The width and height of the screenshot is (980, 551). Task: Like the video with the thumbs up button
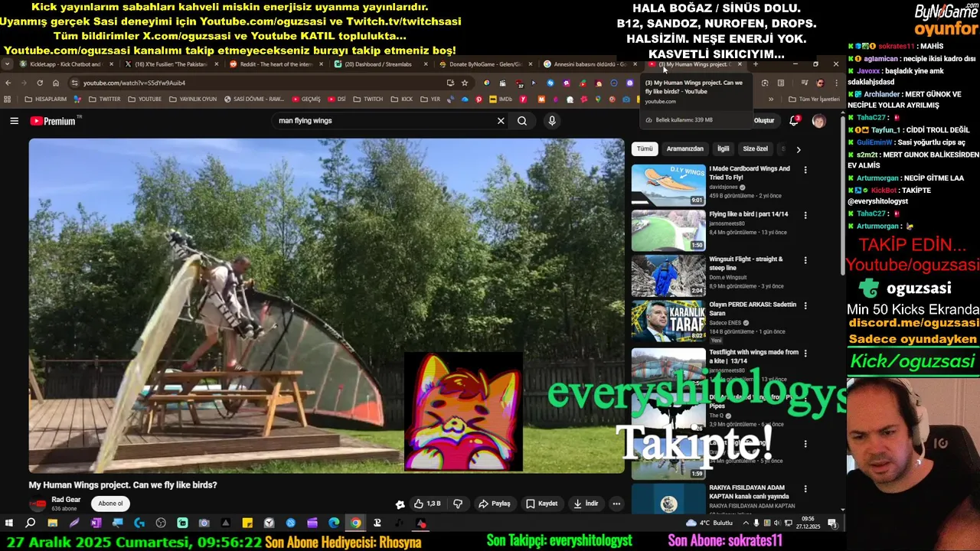pos(427,504)
